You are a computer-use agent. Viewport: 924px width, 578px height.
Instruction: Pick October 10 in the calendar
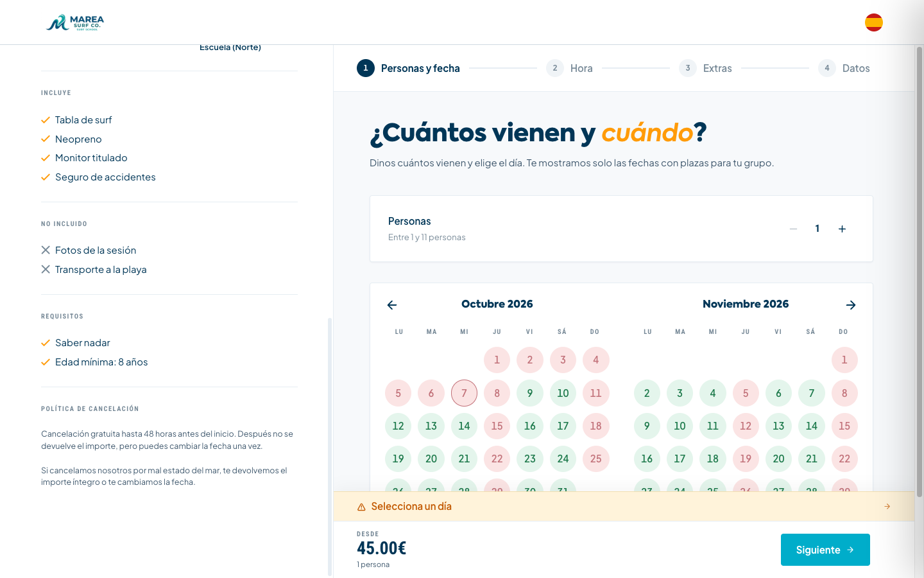pos(563,393)
